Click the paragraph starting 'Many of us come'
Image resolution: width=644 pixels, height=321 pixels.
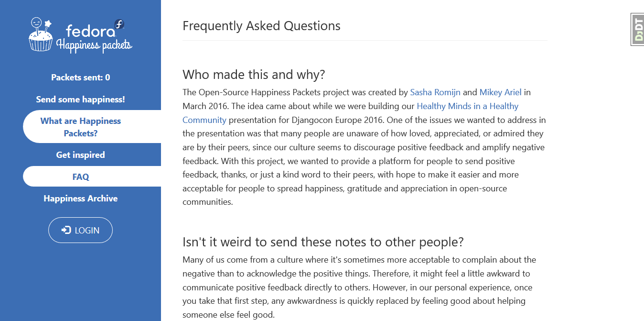click(359, 288)
